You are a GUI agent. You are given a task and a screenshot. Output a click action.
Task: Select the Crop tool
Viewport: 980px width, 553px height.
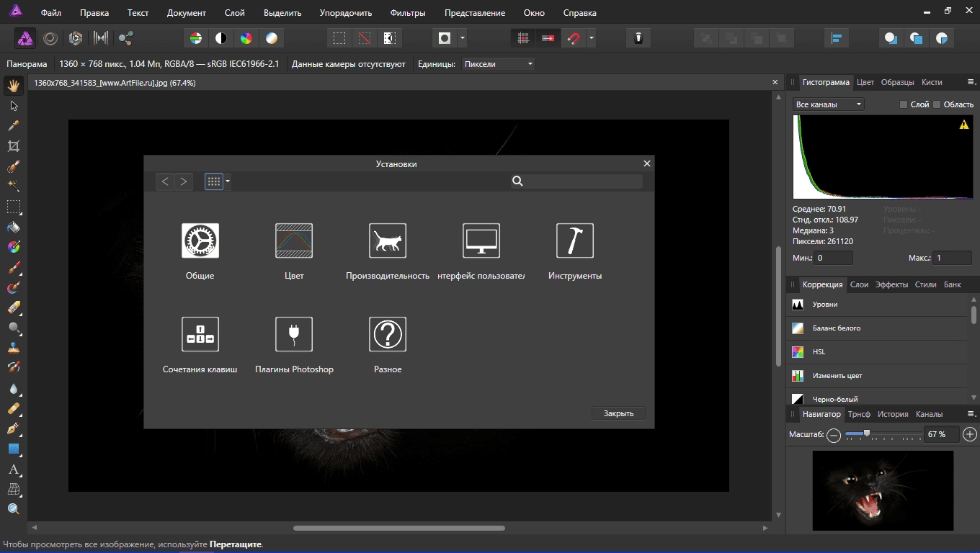(13, 146)
